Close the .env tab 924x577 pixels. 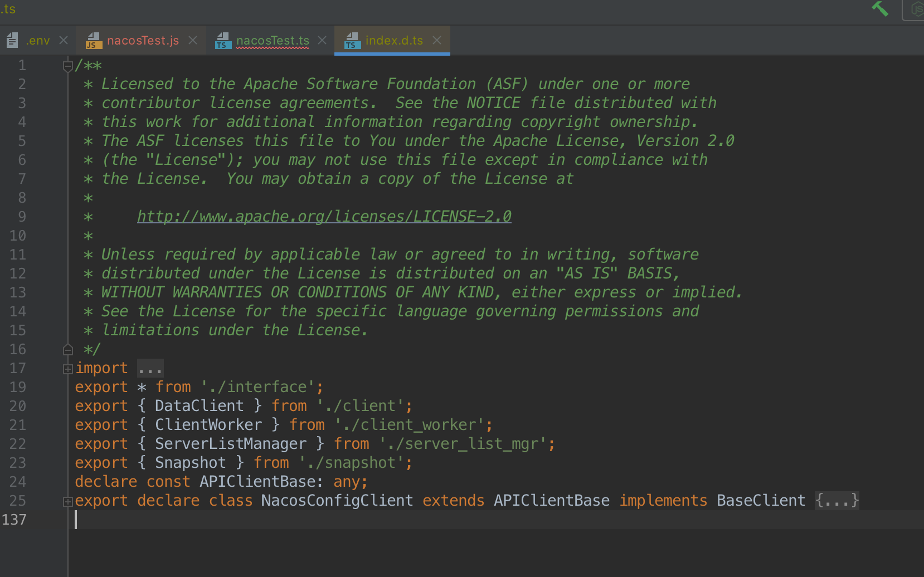64,41
